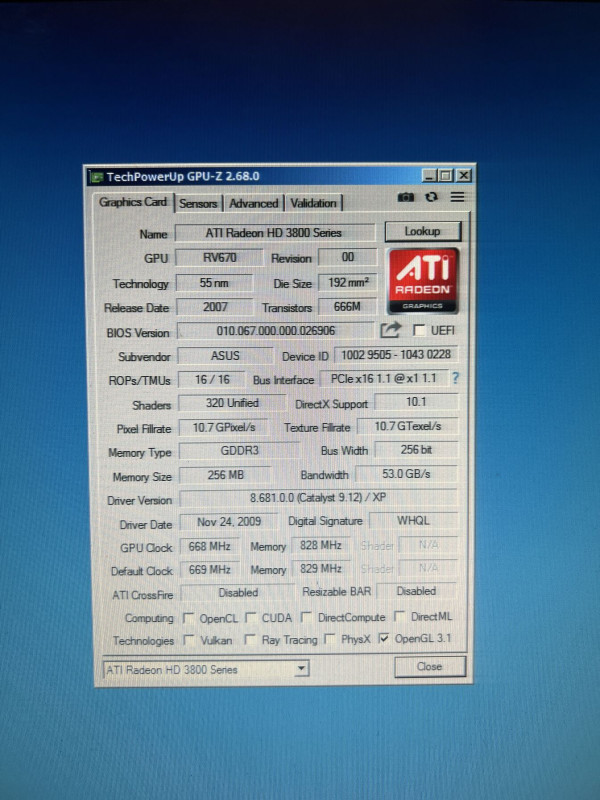Click the BIOS export share icon

[x=390, y=330]
